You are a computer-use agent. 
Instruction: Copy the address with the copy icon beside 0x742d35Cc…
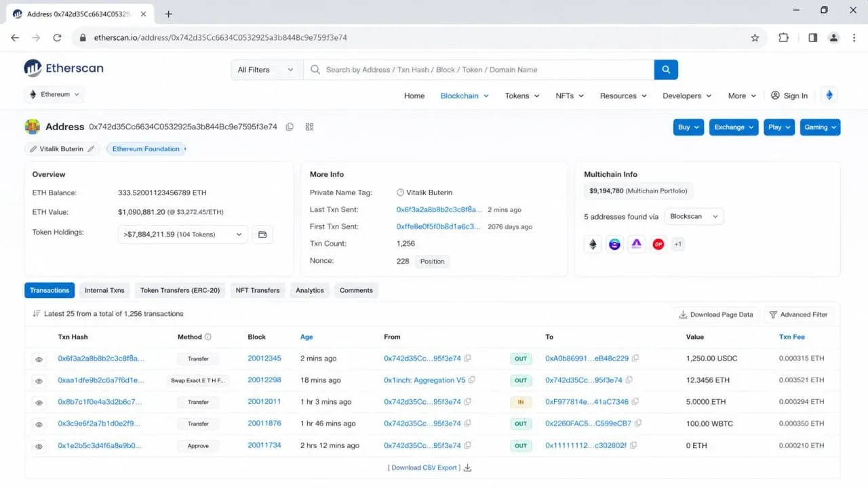point(290,127)
